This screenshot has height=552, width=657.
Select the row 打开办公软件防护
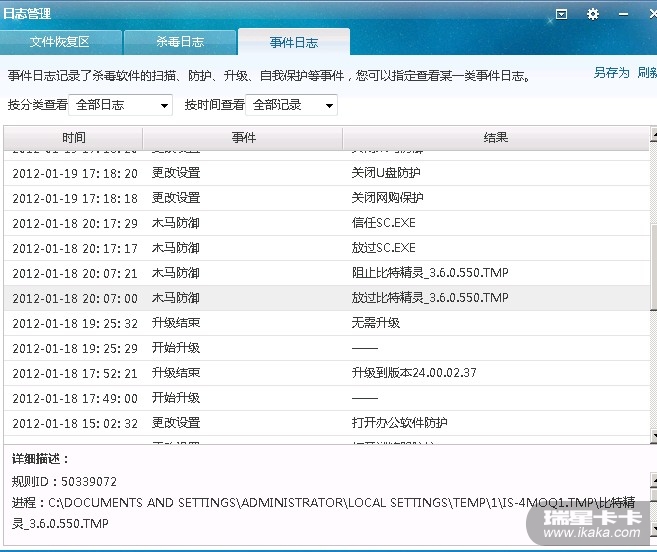click(326, 423)
